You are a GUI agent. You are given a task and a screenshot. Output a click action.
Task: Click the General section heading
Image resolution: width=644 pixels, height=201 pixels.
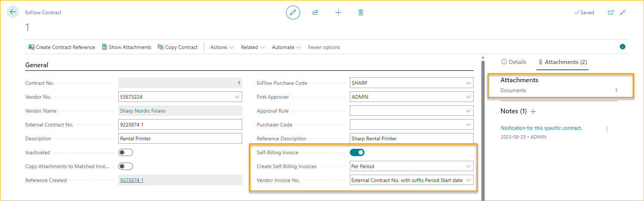pos(37,65)
